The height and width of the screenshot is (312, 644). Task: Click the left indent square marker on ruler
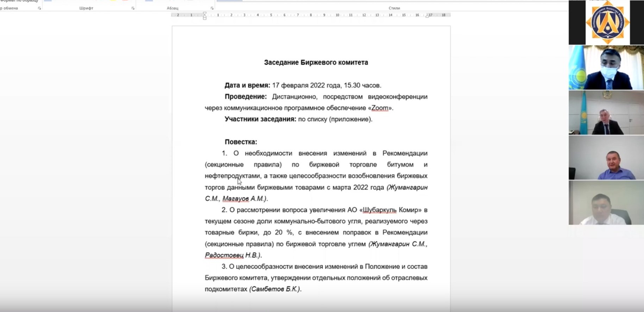205,18
